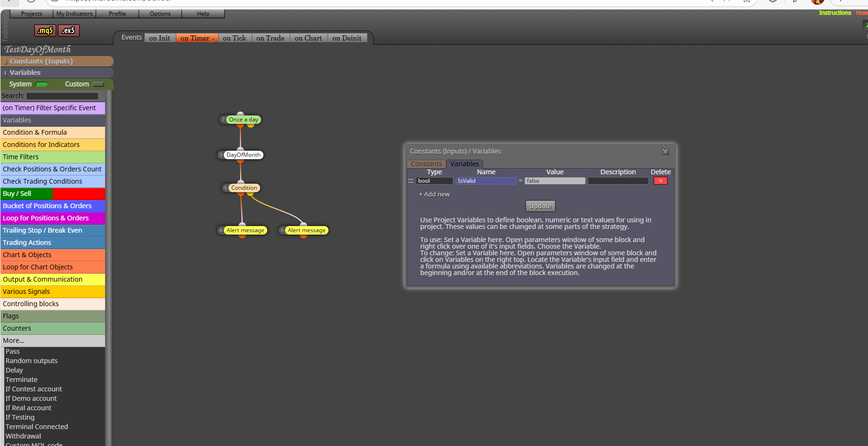The width and height of the screenshot is (868, 446).
Task: Expand the Constants (Inputs) panel
Action: point(57,61)
